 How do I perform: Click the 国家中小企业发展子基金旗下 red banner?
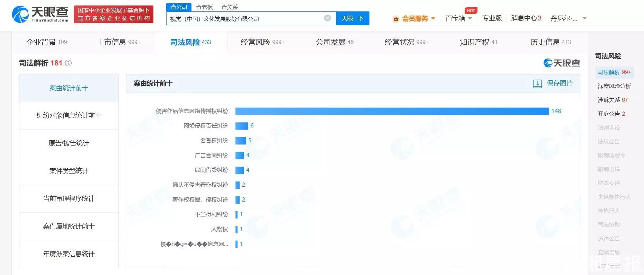click(x=114, y=14)
